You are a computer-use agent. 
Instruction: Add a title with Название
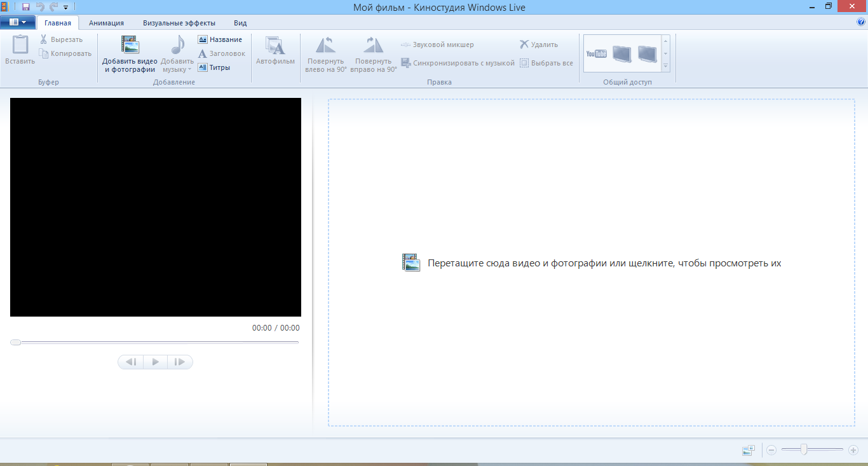click(x=220, y=39)
